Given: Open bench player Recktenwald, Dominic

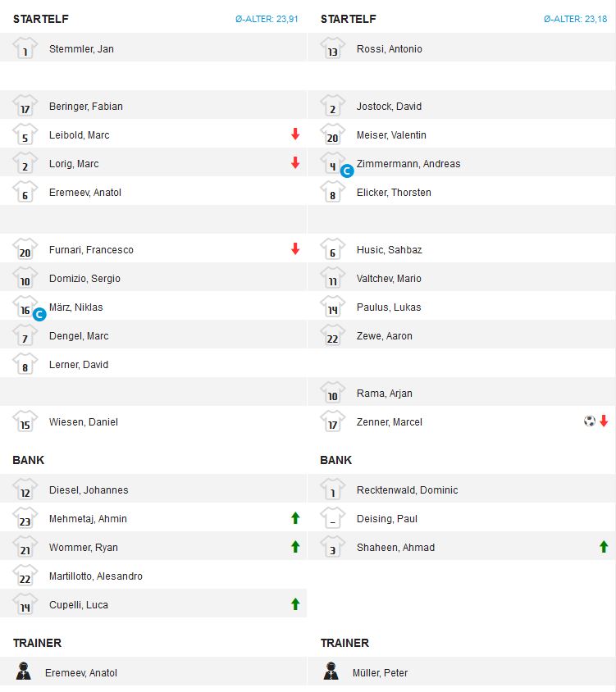Looking at the screenshot, I should click(407, 490).
